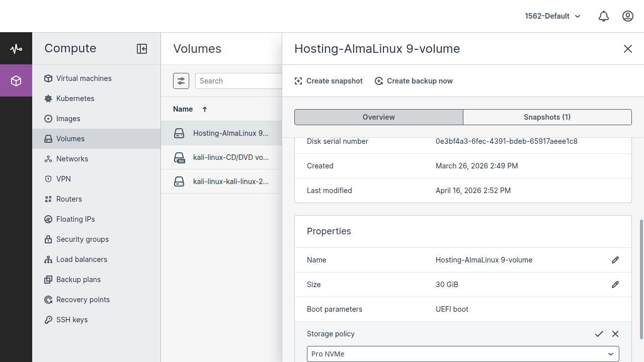Viewport: 644px width, 362px height.
Task: Select the kali-linux-kali-linux-2 volume row
Action: coord(221,182)
